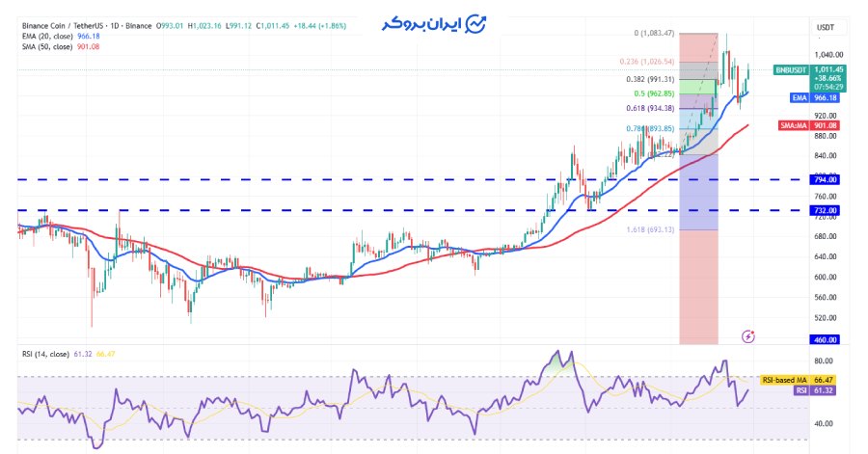Screen dimensions: 868x454
Task: Click the BNBUSDT price label on axis
Action: click(799, 69)
